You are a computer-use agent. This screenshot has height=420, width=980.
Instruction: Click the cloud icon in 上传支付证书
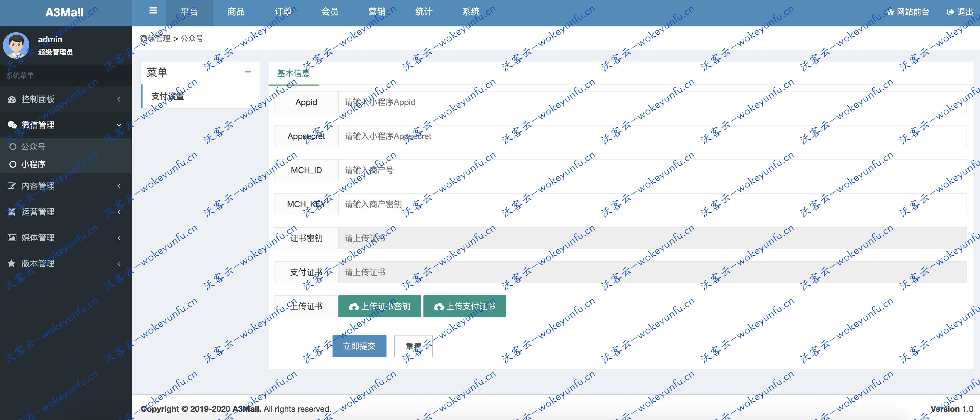point(439,306)
